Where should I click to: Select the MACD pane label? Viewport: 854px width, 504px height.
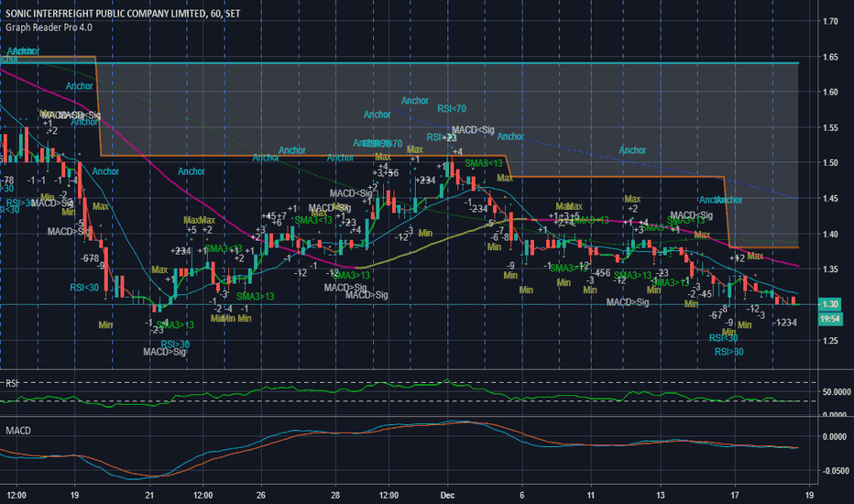(x=18, y=431)
